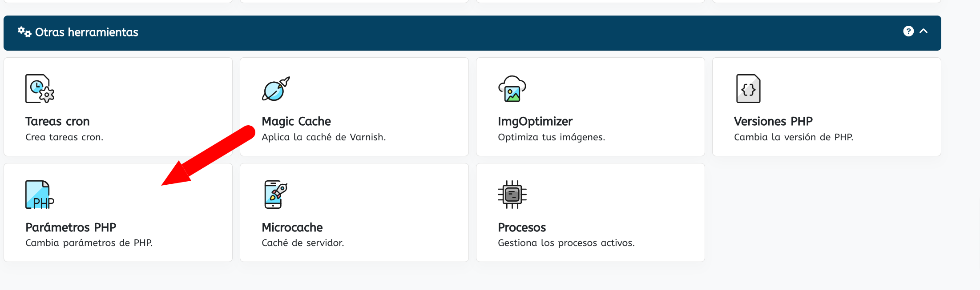This screenshot has height=290, width=980.
Task: Open the Procesos title
Action: pyautogui.click(x=522, y=227)
